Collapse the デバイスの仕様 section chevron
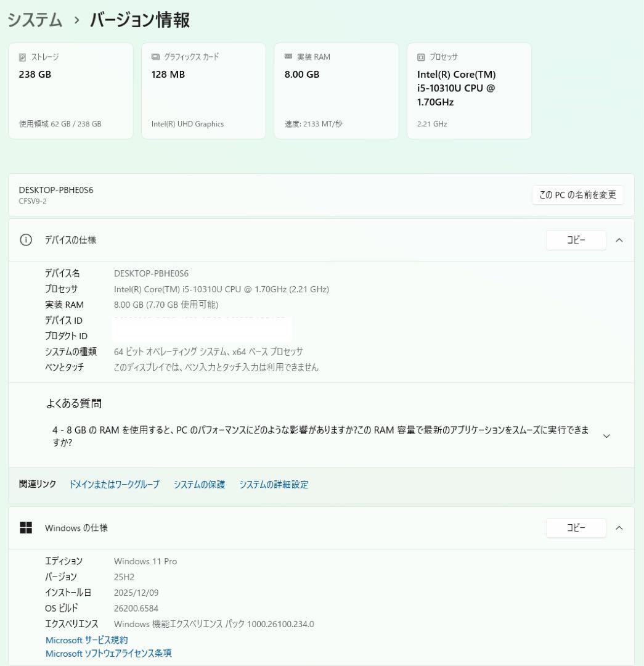Image resolution: width=644 pixels, height=666 pixels. pyautogui.click(x=620, y=240)
